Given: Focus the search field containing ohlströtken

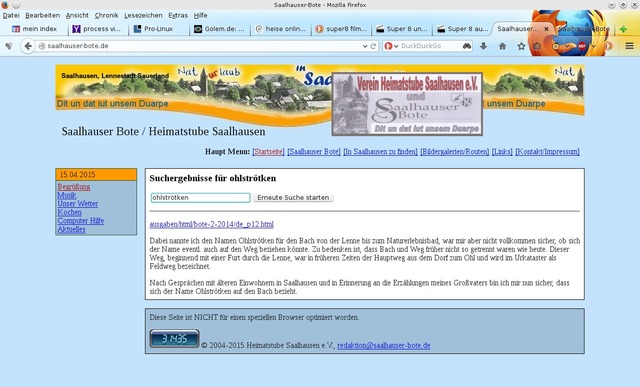Looking at the screenshot, I should pos(200,198).
